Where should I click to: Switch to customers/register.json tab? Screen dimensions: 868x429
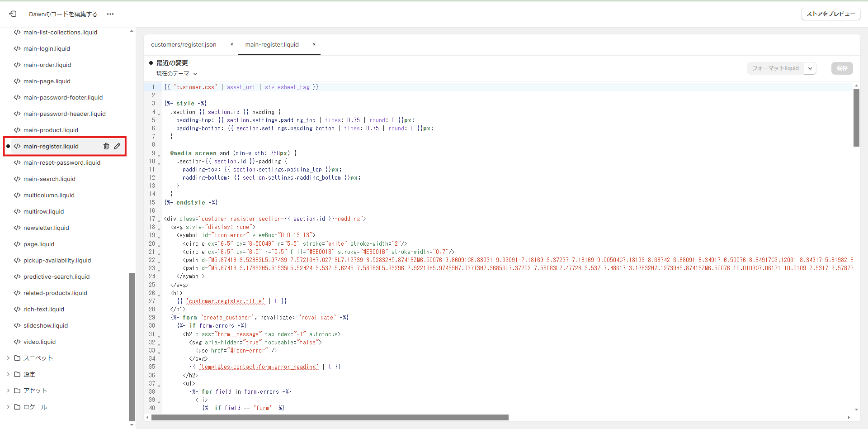pos(184,44)
